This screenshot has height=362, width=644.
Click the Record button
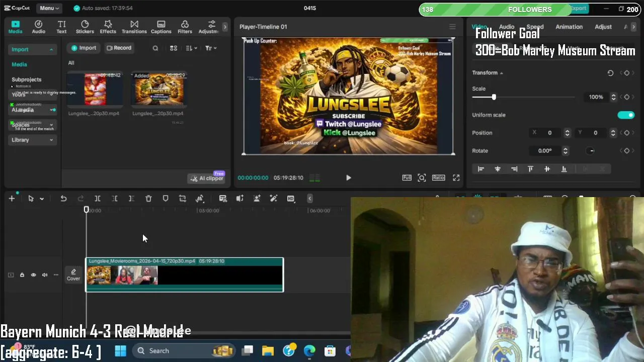coord(119,48)
